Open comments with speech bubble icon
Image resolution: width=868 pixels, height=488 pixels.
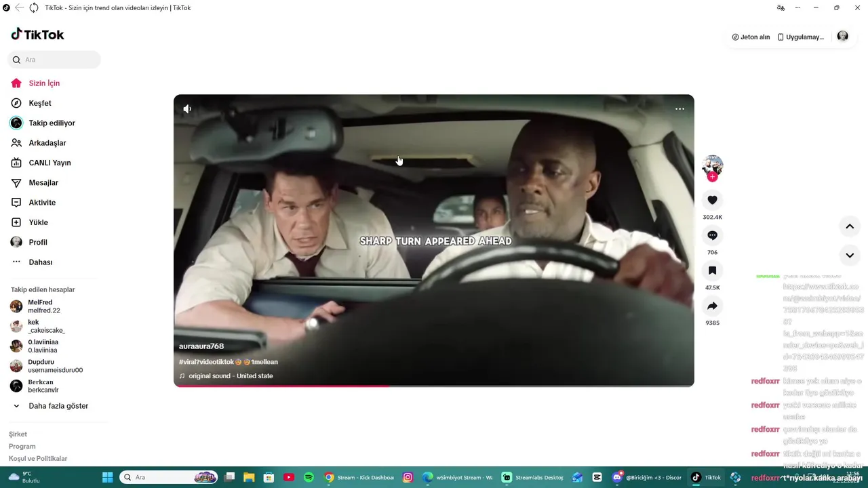click(x=712, y=235)
